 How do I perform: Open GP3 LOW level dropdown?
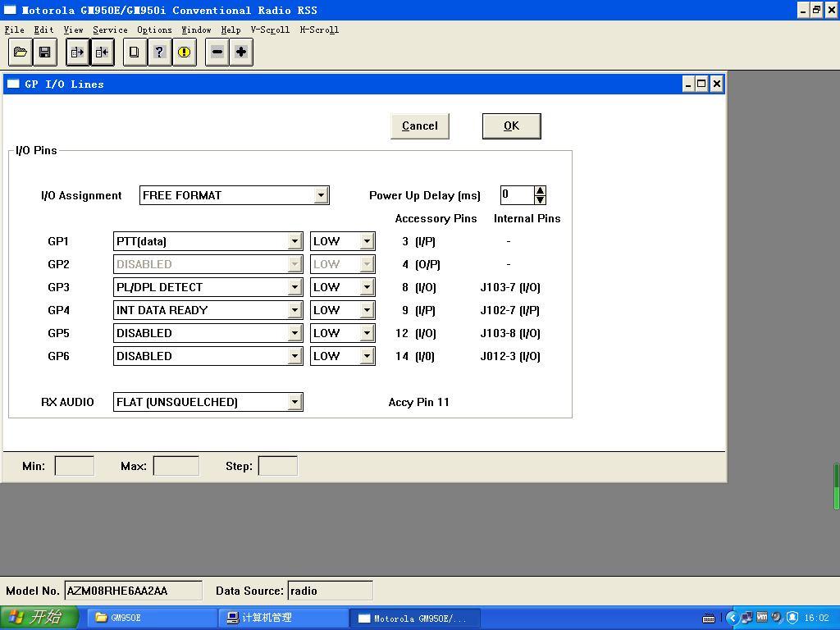click(x=367, y=287)
